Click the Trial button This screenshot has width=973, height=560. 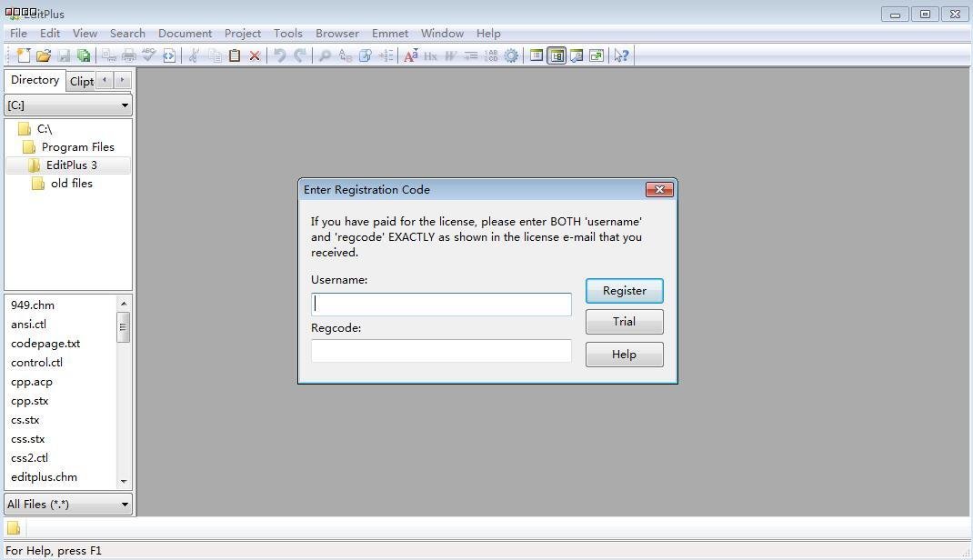[624, 322]
